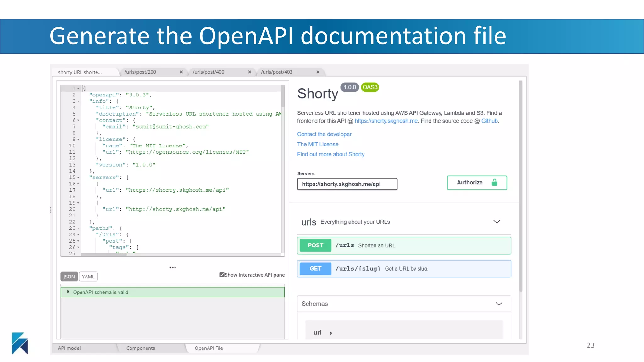Collapse the urls section chevron

point(497,222)
